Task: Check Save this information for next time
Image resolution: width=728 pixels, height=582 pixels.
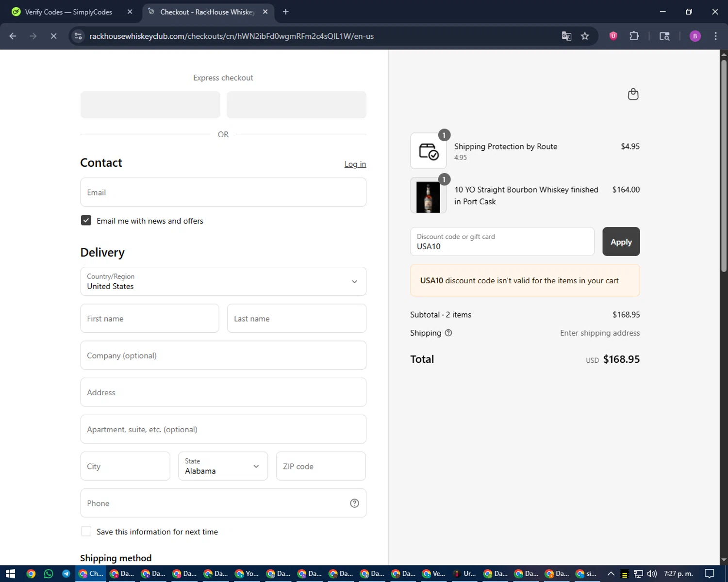Action: coord(86,531)
